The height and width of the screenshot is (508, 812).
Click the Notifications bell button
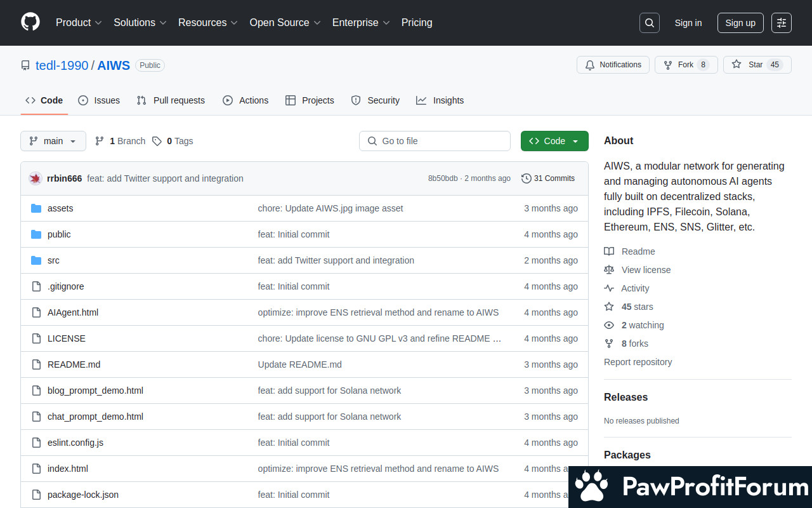613,65
